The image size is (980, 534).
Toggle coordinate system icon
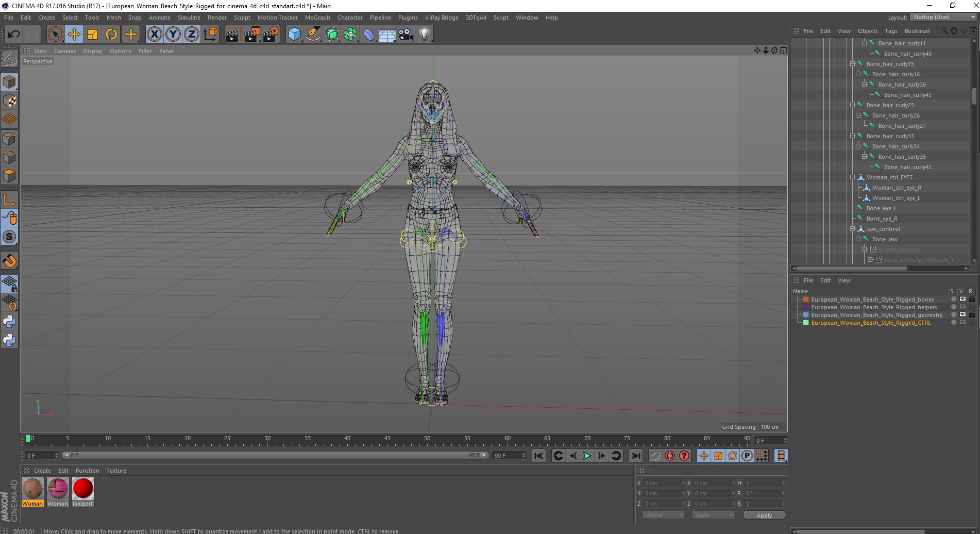pos(210,35)
